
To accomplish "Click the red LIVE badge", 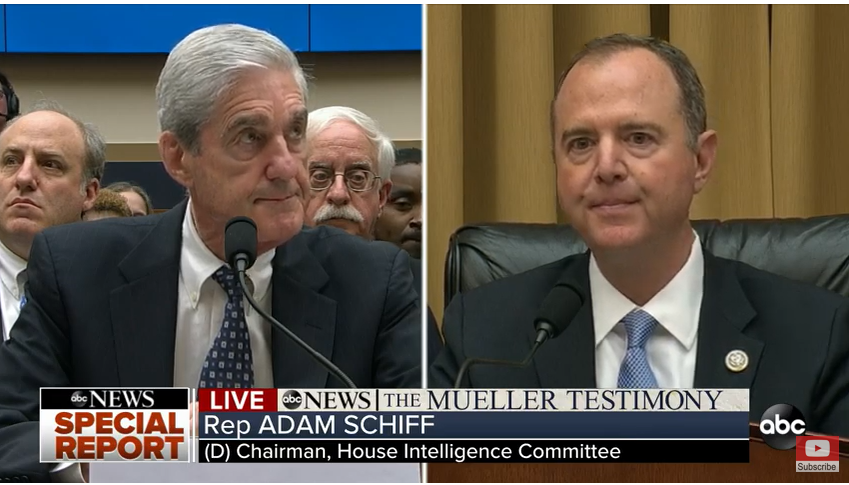I will 238,400.
